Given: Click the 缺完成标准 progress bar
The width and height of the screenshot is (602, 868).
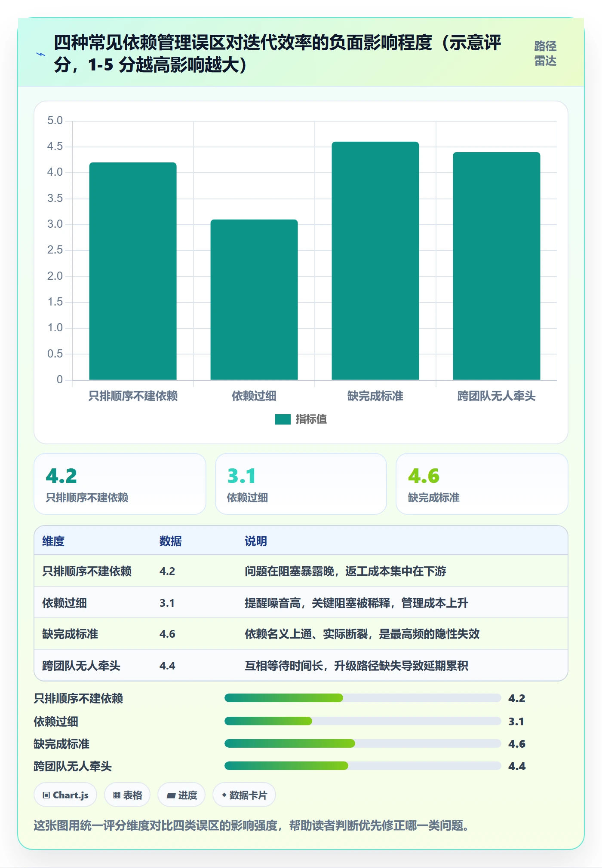Looking at the screenshot, I should click(x=363, y=743).
